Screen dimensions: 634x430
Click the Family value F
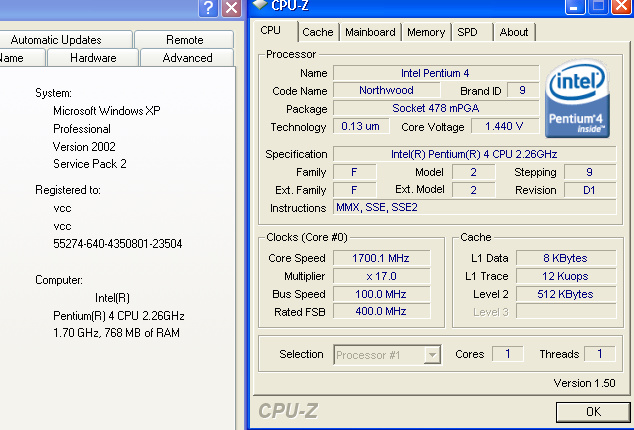tap(354, 172)
